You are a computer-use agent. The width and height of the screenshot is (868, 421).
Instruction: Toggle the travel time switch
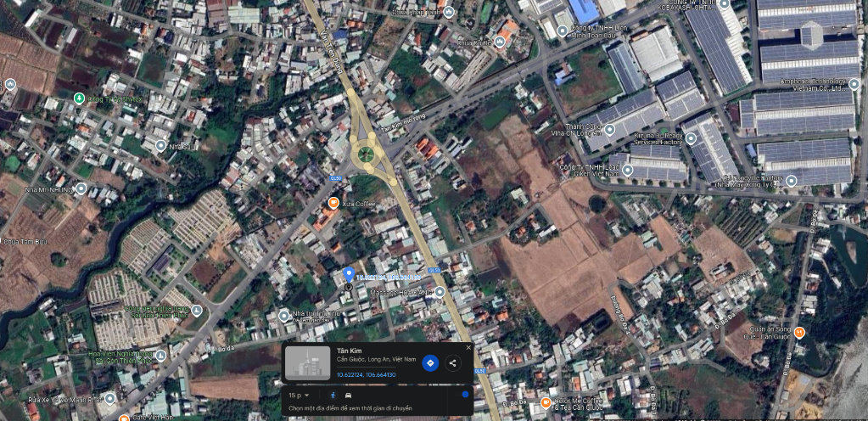click(x=463, y=395)
